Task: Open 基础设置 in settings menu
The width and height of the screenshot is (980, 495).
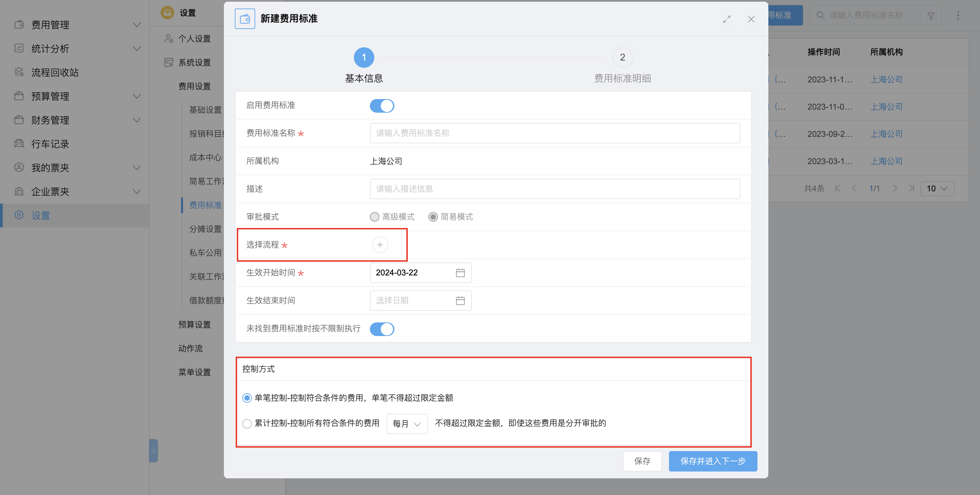Action: pos(206,110)
